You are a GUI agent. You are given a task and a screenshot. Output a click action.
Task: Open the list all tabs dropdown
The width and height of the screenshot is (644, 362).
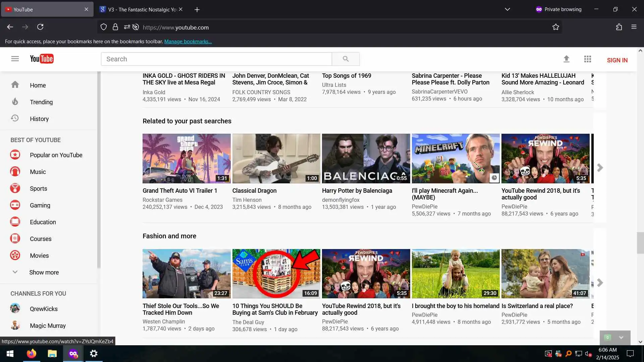coord(507,9)
